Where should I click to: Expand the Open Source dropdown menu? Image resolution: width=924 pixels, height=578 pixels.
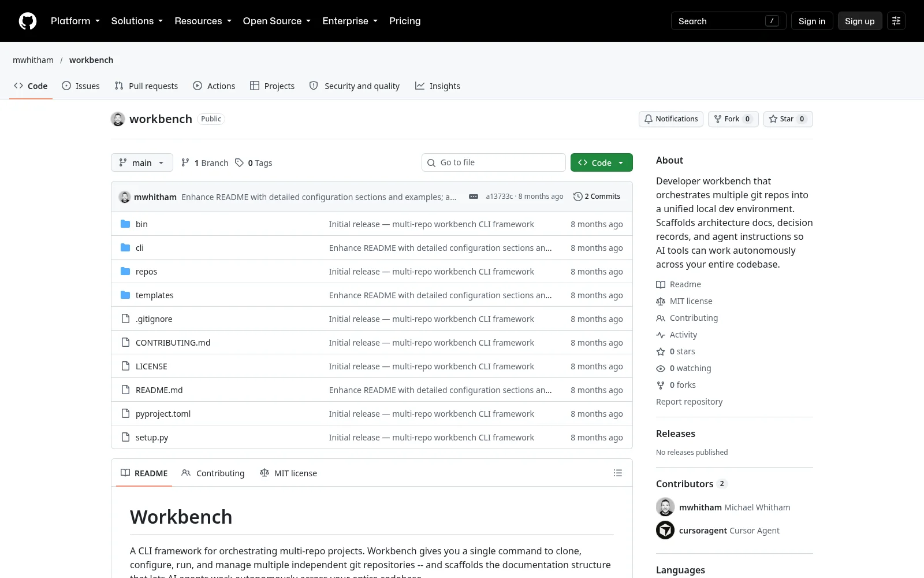pos(277,21)
